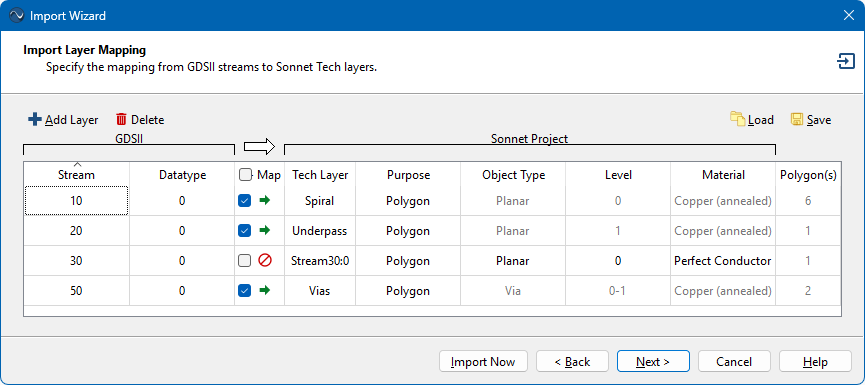Image resolution: width=865 pixels, height=385 pixels.
Task: Click Datatype 0 cell in Stream 50 row
Action: [182, 291]
